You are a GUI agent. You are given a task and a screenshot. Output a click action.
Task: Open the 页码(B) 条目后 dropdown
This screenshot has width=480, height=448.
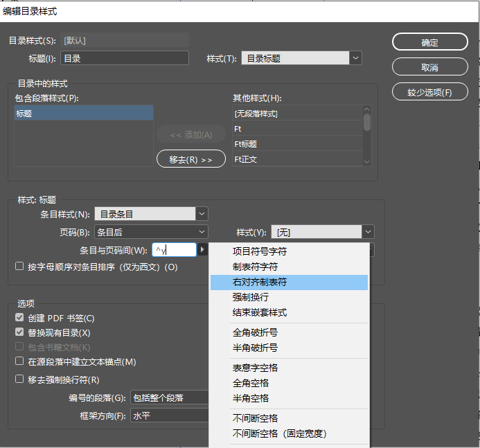click(x=151, y=232)
